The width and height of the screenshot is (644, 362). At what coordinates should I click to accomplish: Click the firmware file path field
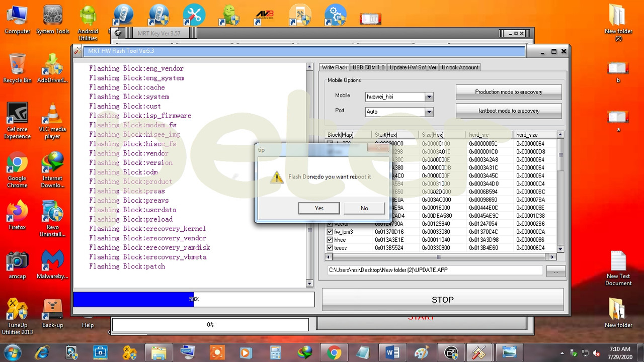[435, 270]
